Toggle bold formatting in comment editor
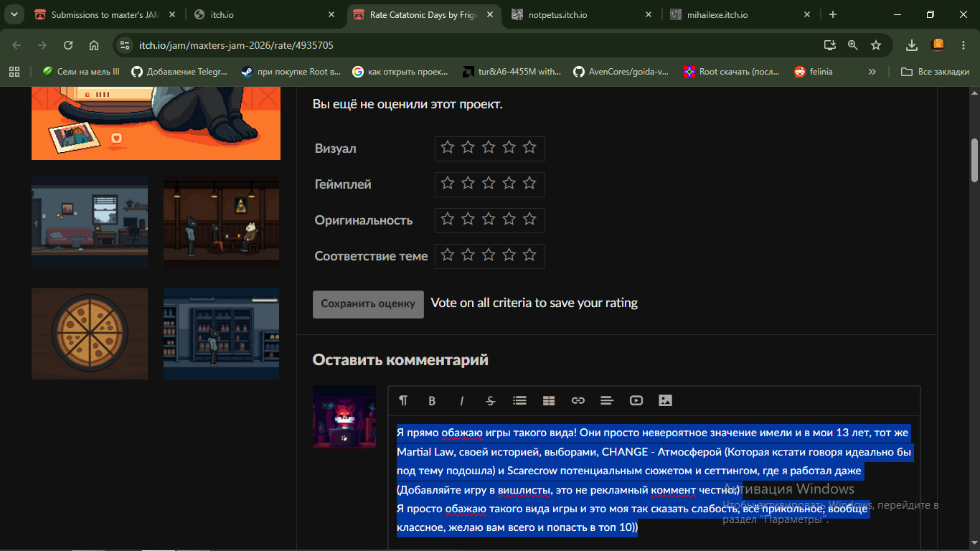Screen dimensions: 980x551 (x=432, y=401)
